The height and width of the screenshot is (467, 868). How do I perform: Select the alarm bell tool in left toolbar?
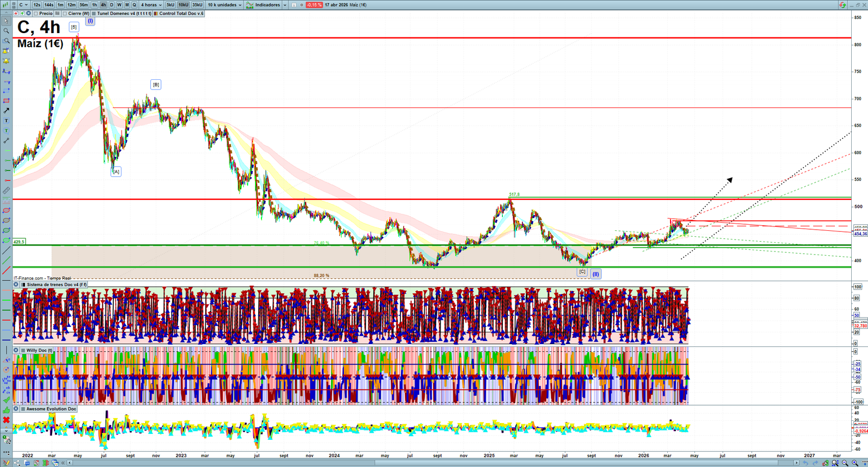point(6,61)
